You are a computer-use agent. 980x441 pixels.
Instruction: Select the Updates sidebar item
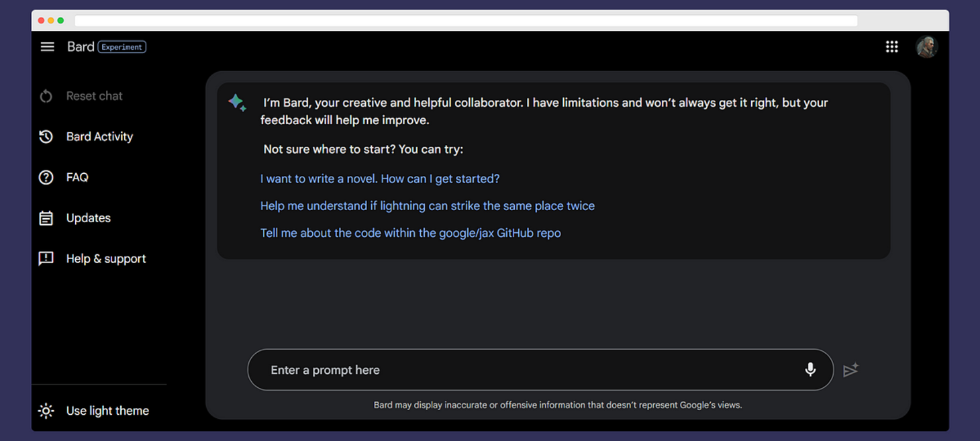pyautogui.click(x=88, y=218)
